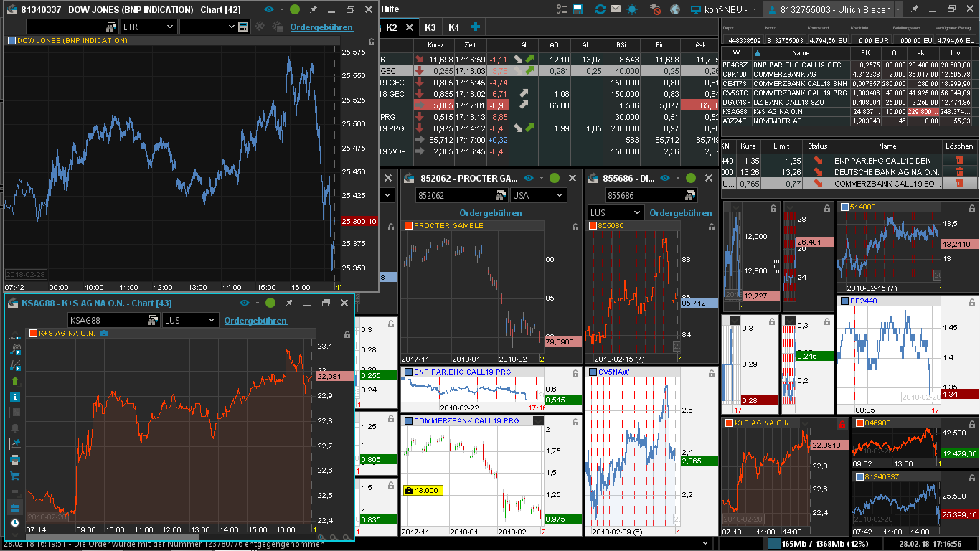Click the Löschen column header
The height and width of the screenshot is (551, 980).
click(x=959, y=146)
